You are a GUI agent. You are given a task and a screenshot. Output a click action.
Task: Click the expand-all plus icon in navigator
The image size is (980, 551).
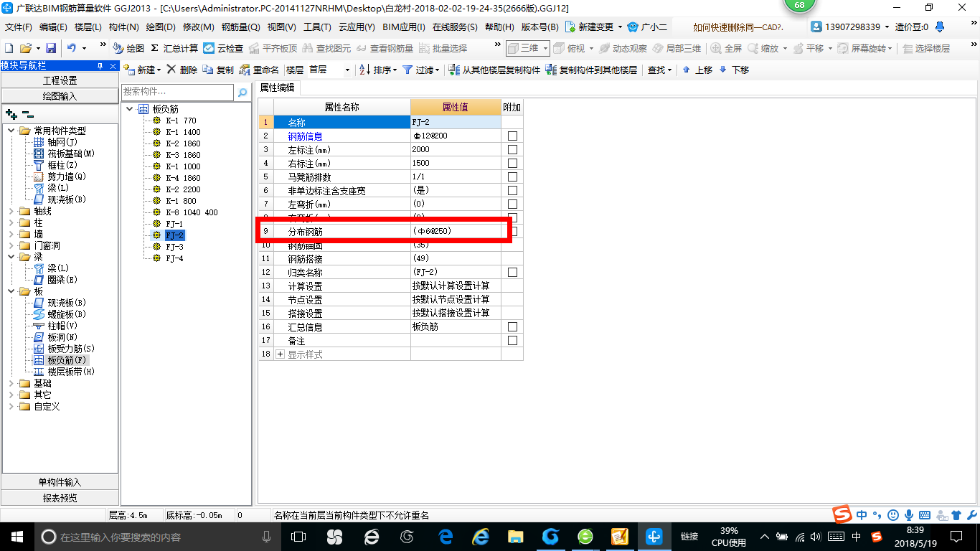click(11, 114)
